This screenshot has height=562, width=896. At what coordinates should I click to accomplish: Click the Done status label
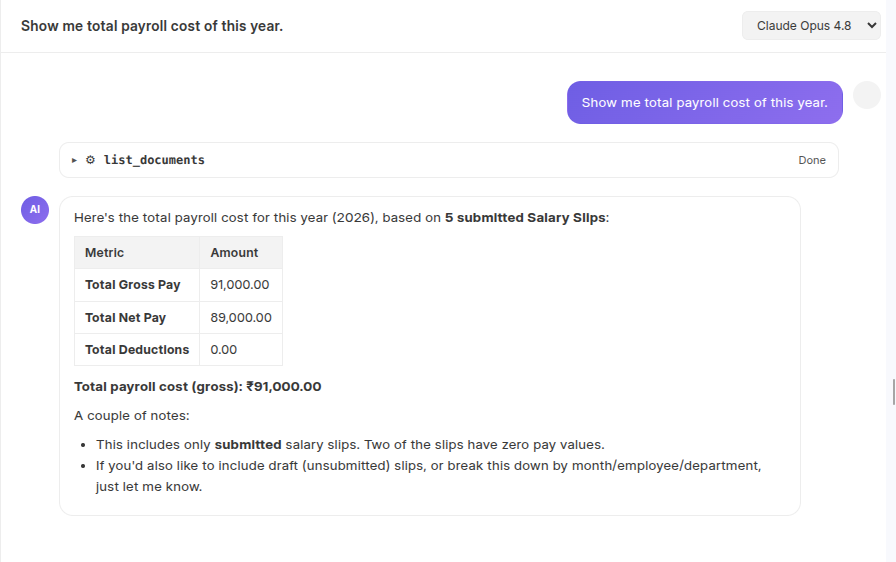pyautogui.click(x=811, y=160)
